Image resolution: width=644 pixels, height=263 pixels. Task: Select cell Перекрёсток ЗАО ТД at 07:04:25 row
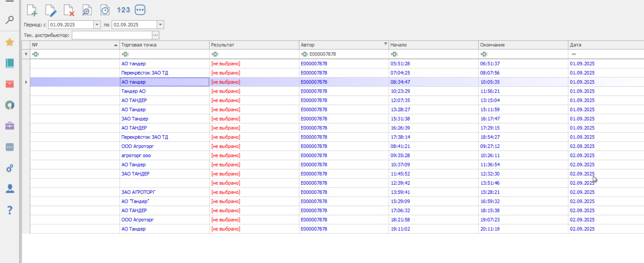pos(164,73)
